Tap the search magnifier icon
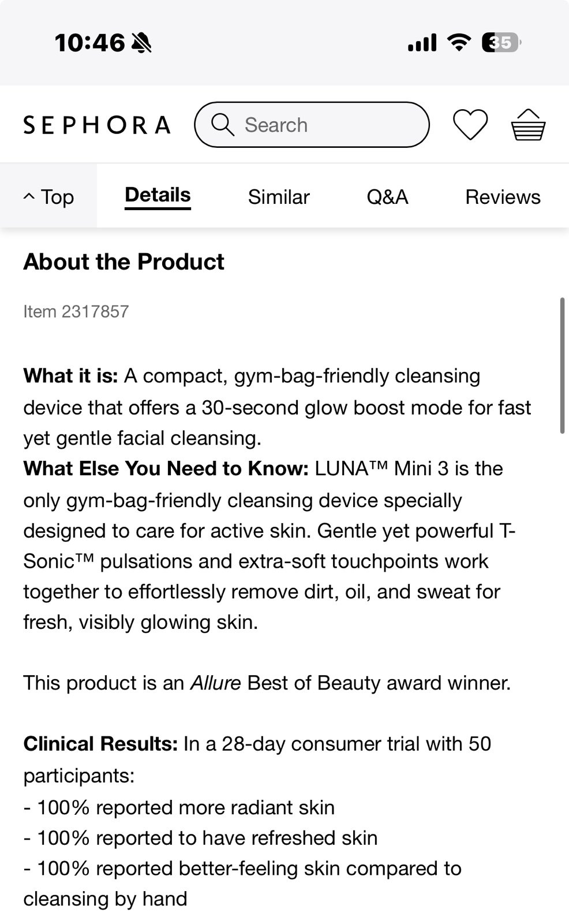The height and width of the screenshot is (924, 569). click(x=222, y=124)
